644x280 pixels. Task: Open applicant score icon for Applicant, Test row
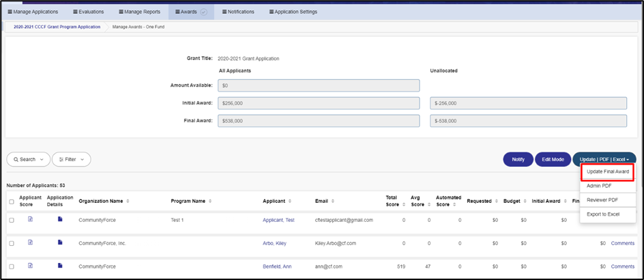tap(30, 219)
